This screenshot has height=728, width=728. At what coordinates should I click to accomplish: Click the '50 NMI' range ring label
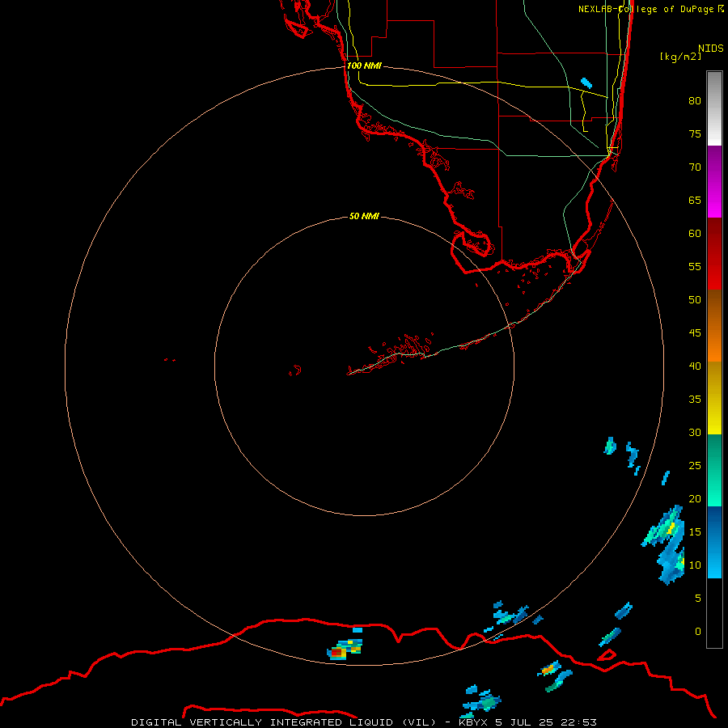pos(364,216)
